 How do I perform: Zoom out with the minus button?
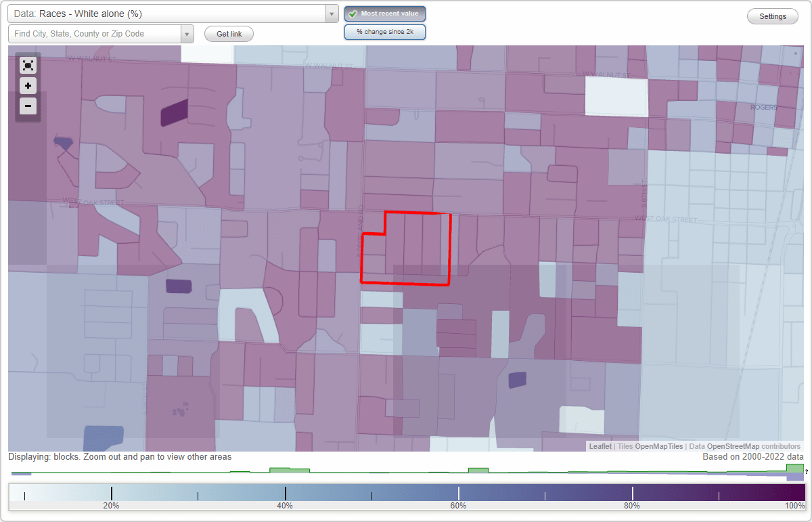click(x=28, y=106)
